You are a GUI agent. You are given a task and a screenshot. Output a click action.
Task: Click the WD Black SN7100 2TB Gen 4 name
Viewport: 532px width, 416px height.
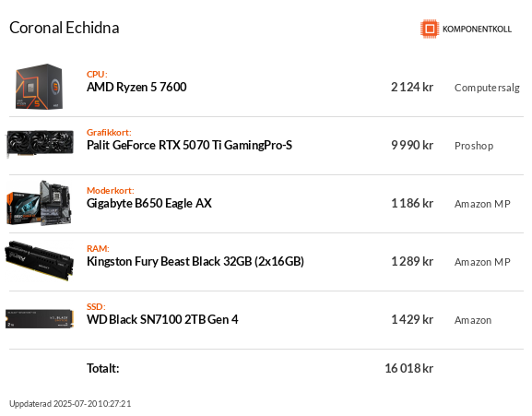[162, 319]
